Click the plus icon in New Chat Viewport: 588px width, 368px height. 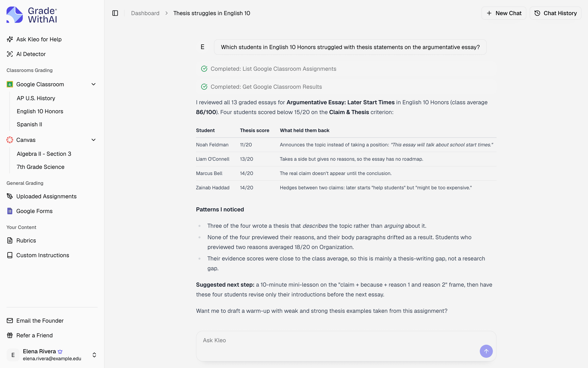click(x=489, y=13)
